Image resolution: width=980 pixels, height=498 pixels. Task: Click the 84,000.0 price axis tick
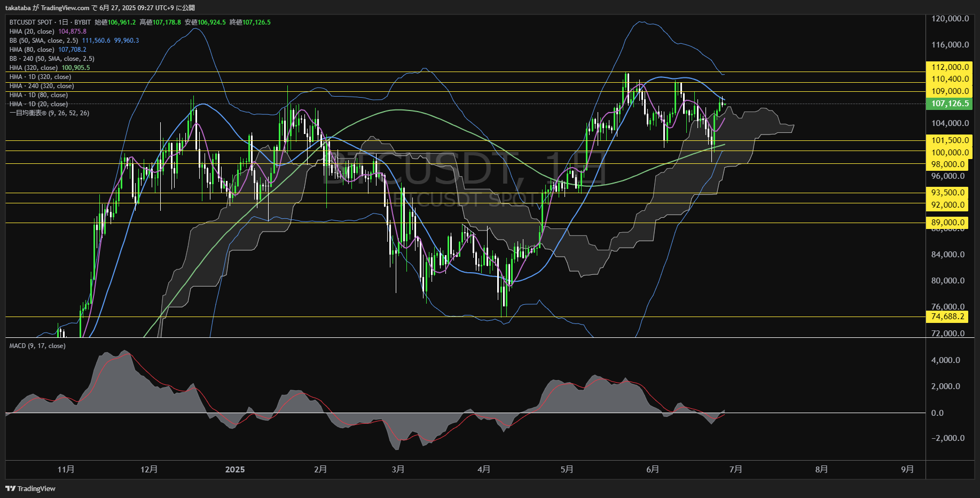pos(948,255)
